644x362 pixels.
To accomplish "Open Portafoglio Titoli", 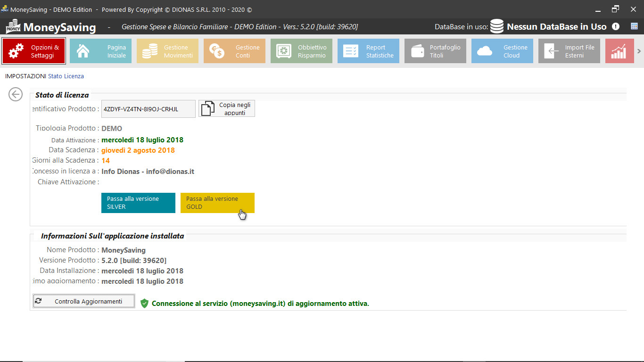I will 435,51.
